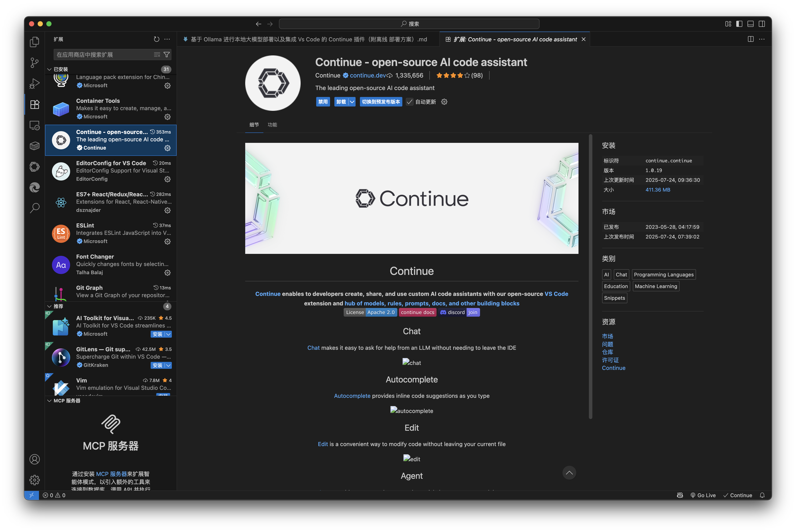Open manage gear for ESLint extension

click(168, 242)
